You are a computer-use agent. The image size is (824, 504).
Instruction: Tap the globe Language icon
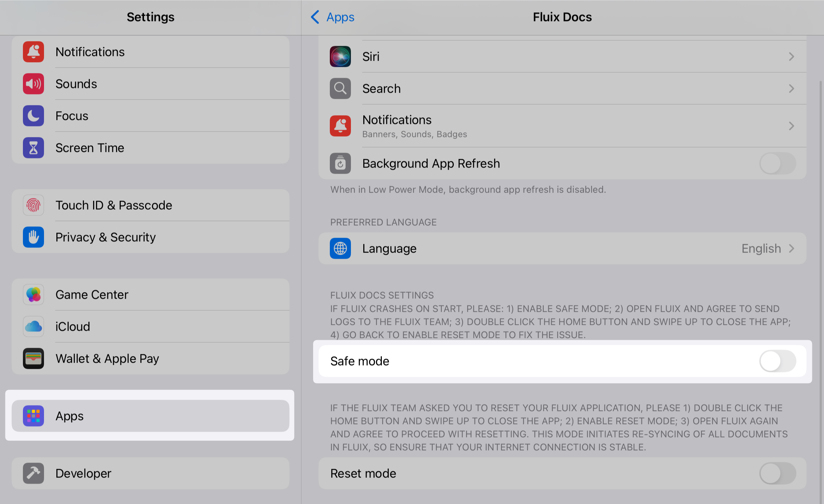pyautogui.click(x=340, y=249)
